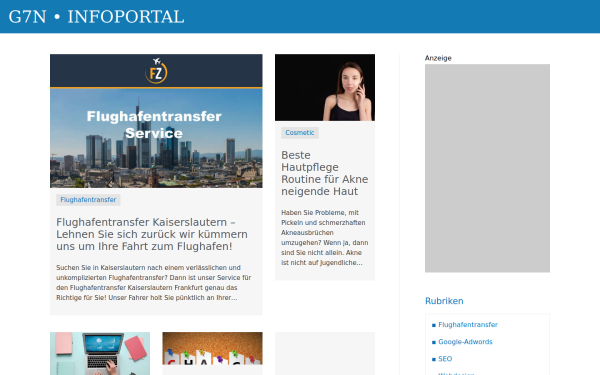Click the bullet icon beside Flughafentransfer in Rubriken

click(x=434, y=325)
